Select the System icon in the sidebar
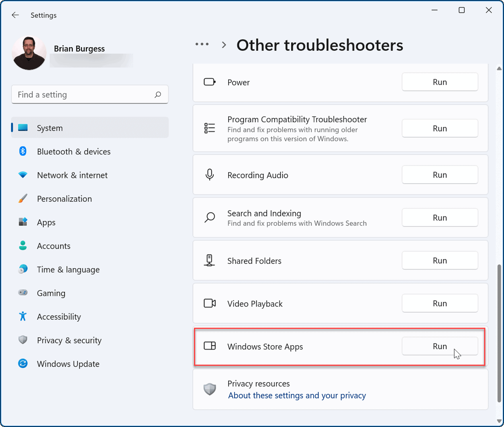This screenshot has width=504, height=427. [23, 128]
